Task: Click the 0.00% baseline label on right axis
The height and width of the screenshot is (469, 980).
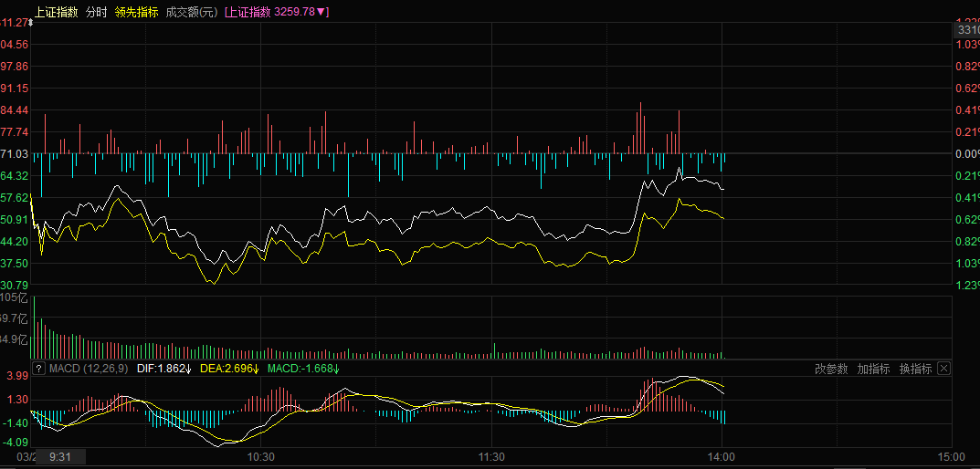Action: point(967,153)
